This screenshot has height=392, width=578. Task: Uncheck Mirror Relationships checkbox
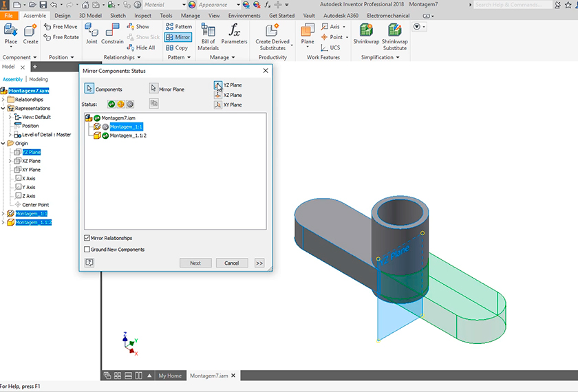click(x=87, y=238)
